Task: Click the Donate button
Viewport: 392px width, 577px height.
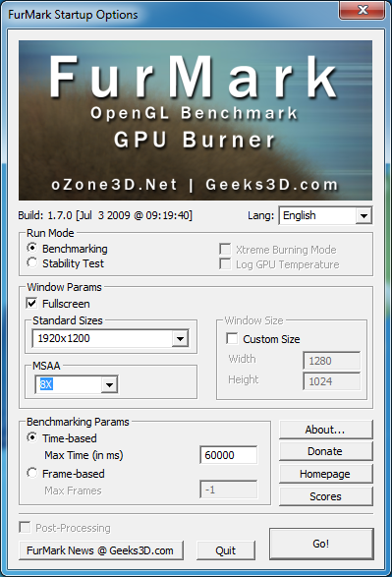Action: [x=326, y=451]
